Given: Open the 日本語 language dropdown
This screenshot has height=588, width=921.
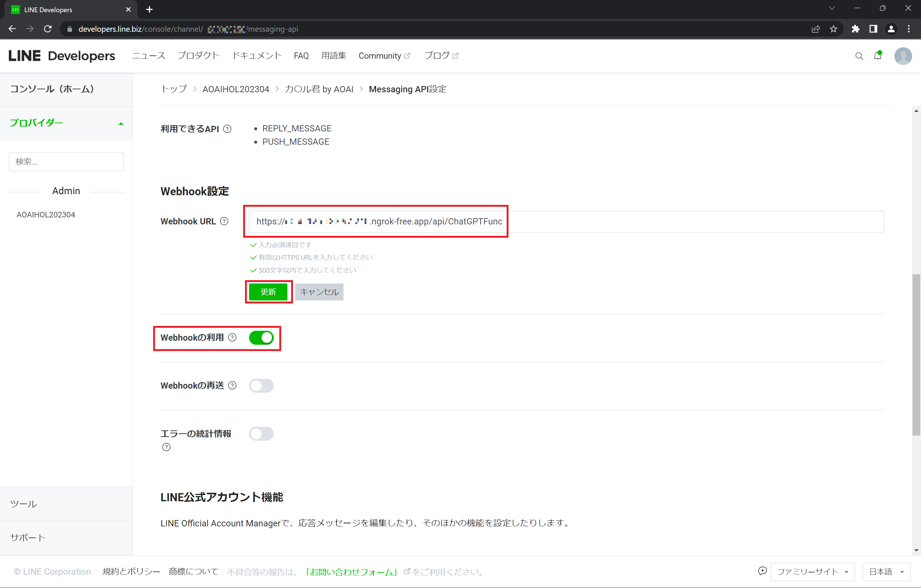Looking at the screenshot, I should (886, 571).
